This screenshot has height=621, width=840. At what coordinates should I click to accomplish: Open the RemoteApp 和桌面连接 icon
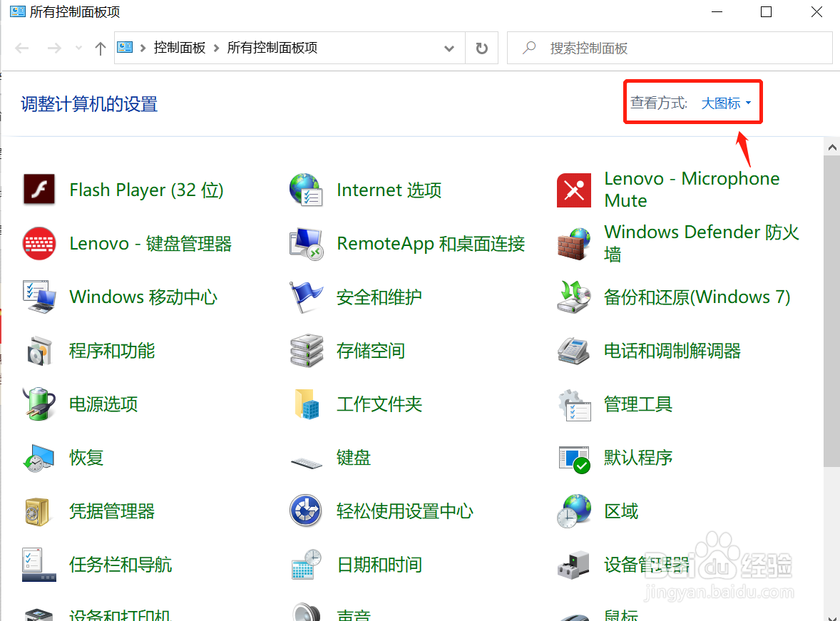tap(306, 244)
